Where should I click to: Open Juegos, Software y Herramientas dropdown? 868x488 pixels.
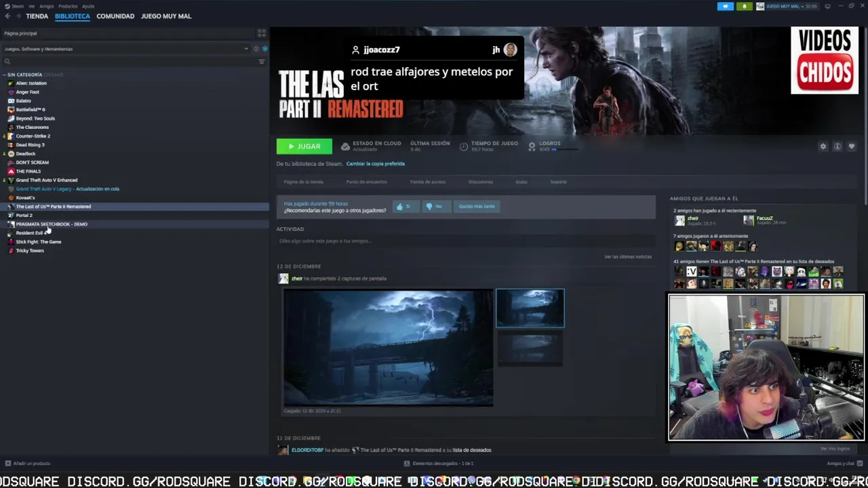tap(126, 49)
